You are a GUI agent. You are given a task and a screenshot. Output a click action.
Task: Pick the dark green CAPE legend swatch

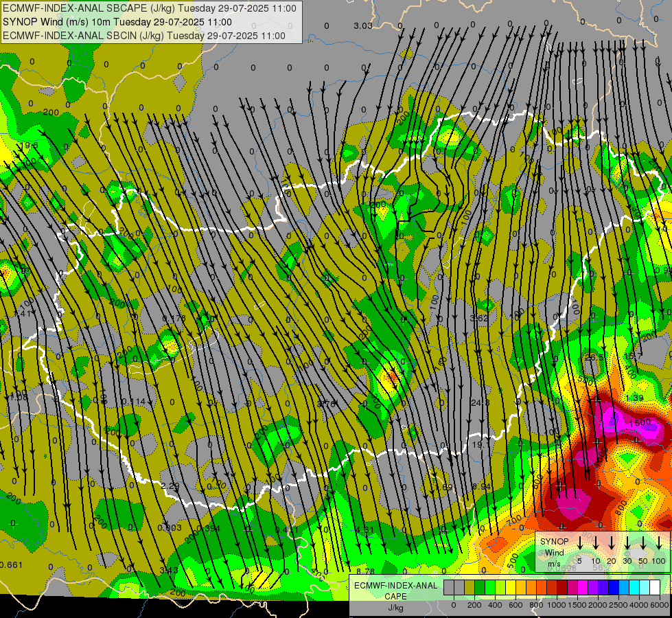[x=480, y=587]
